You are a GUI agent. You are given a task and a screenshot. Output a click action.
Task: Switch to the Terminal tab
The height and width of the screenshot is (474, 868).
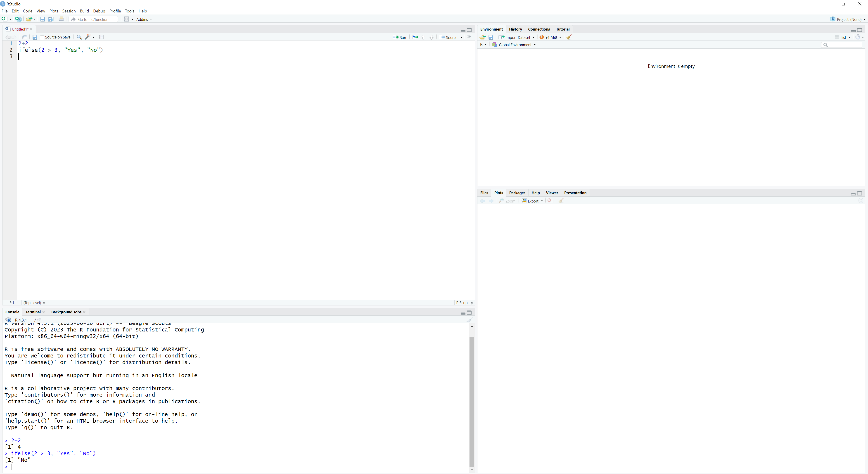[x=33, y=312]
